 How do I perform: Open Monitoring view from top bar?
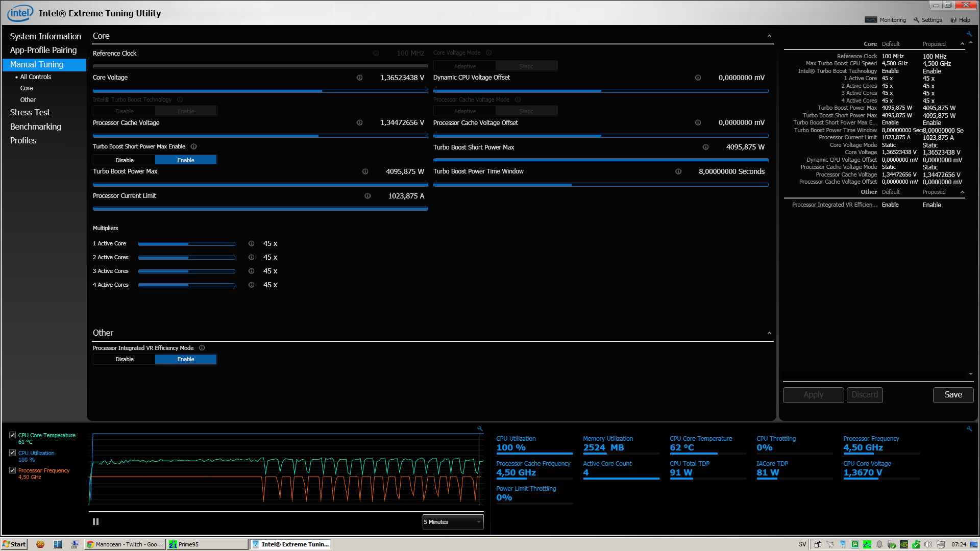tap(886, 20)
